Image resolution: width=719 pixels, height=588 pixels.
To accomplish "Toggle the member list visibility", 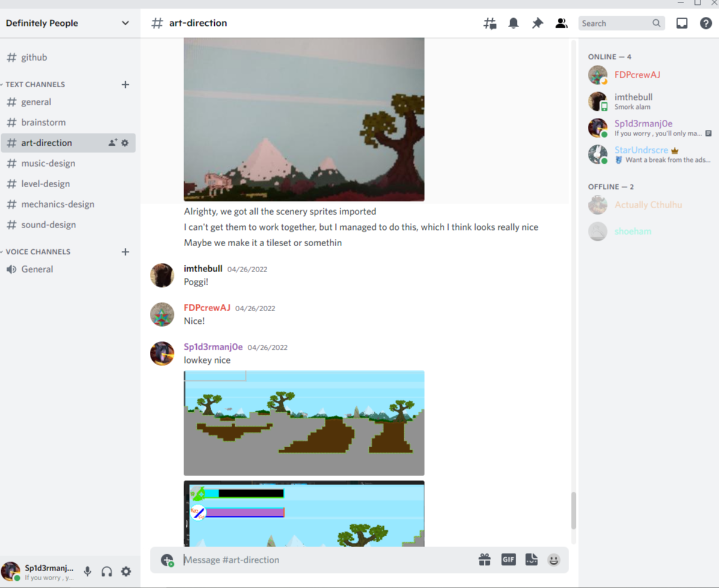I will pyautogui.click(x=561, y=23).
